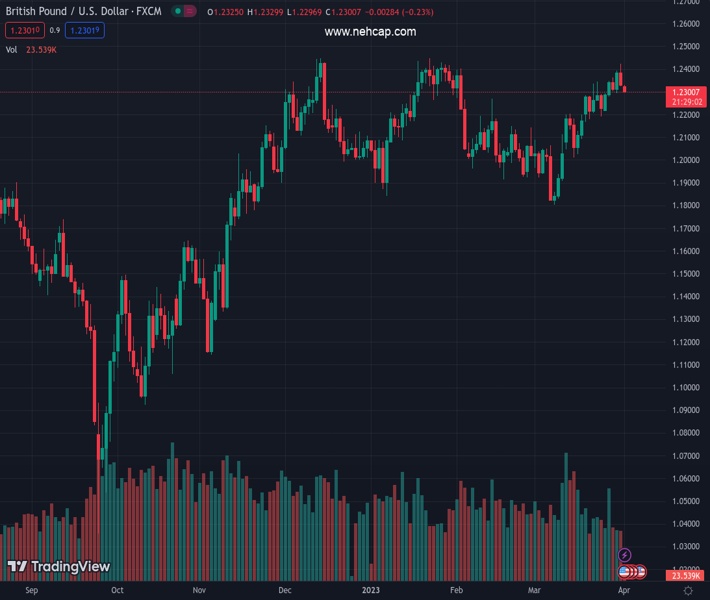The width and height of the screenshot is (710, 600).
Task: Click the Dec label on time axis
Action: [x=286, y=591]
